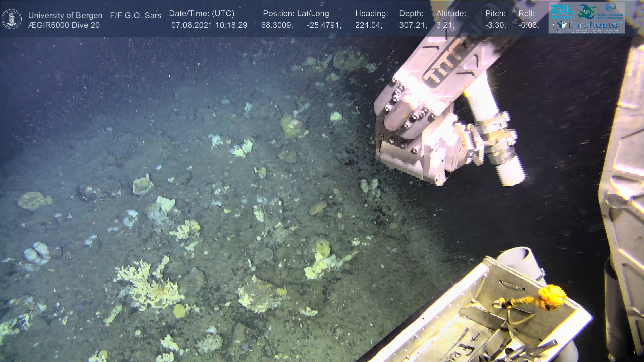Click the Altitude value 3.21

tap(445, 25)
